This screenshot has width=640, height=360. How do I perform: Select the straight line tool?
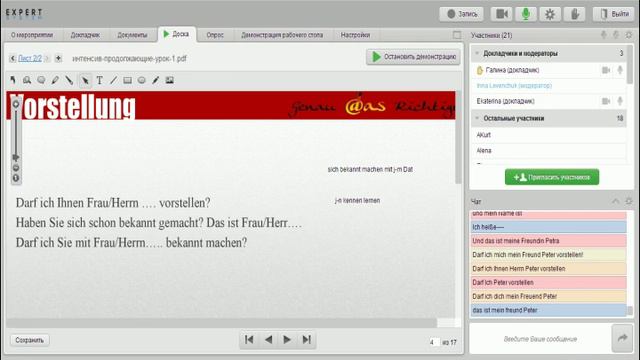pyautogui.click(x=113, y=80)
